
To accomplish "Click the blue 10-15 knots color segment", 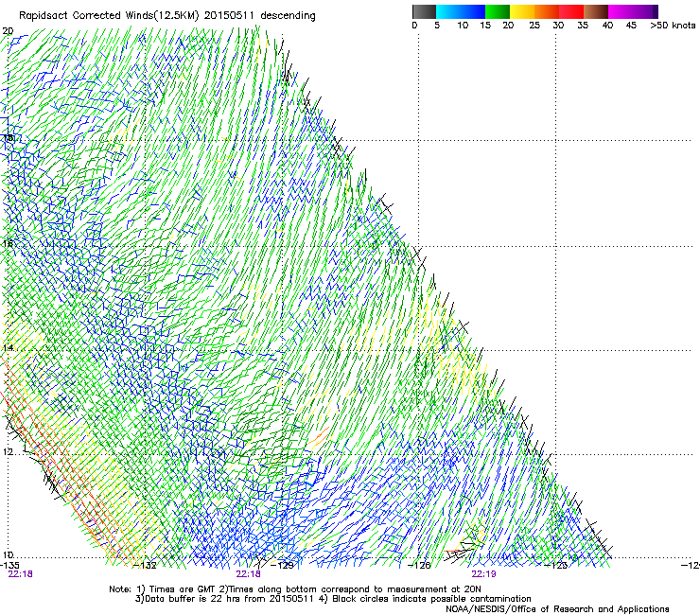I will pyautogui.click(x=473, y=11).
